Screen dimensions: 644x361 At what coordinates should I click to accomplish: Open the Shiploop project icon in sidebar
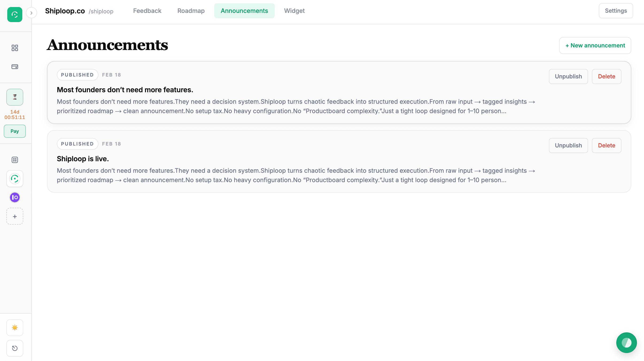pos(15,179)
